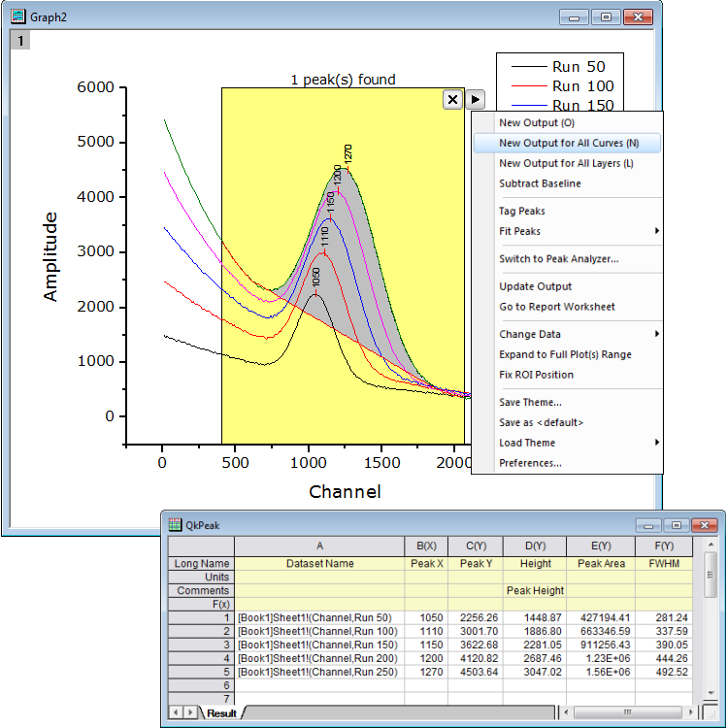
Task: Click the QkPeak worksheet title icon
Action: (x=176, y=524)
